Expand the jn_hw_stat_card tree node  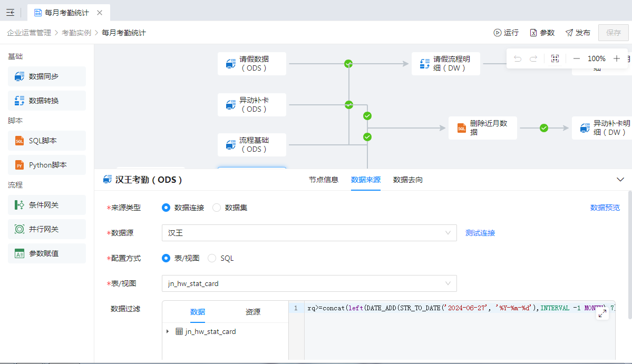tap(168, 331)
